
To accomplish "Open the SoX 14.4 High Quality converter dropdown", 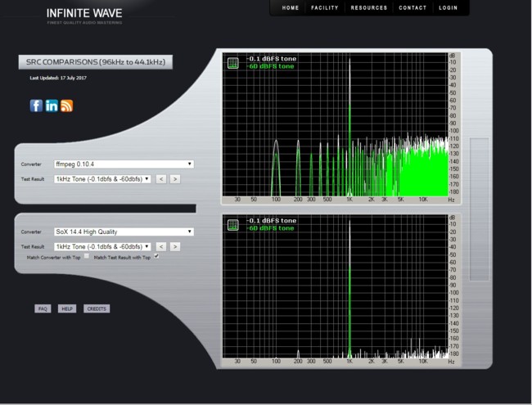I will 124,232.
